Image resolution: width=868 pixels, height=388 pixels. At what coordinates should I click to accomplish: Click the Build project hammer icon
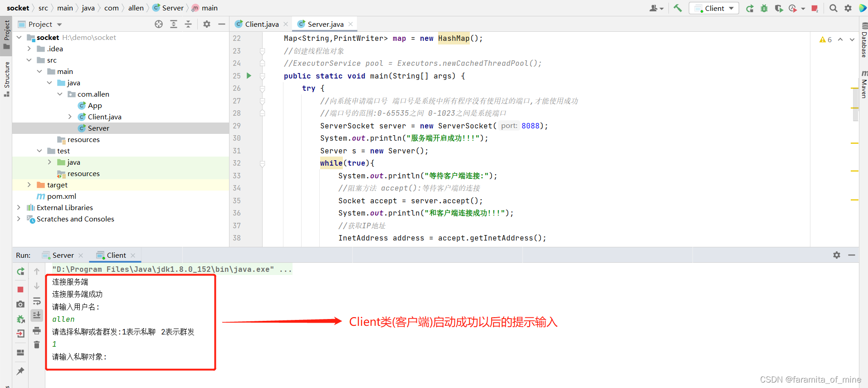click(x=678, y=8)
